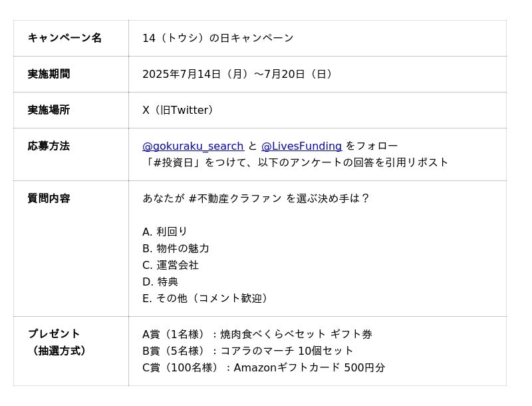The width and height of the screenshot is (532, 406).
Task: Select answer option E. その他
Action: click(204, 298)
